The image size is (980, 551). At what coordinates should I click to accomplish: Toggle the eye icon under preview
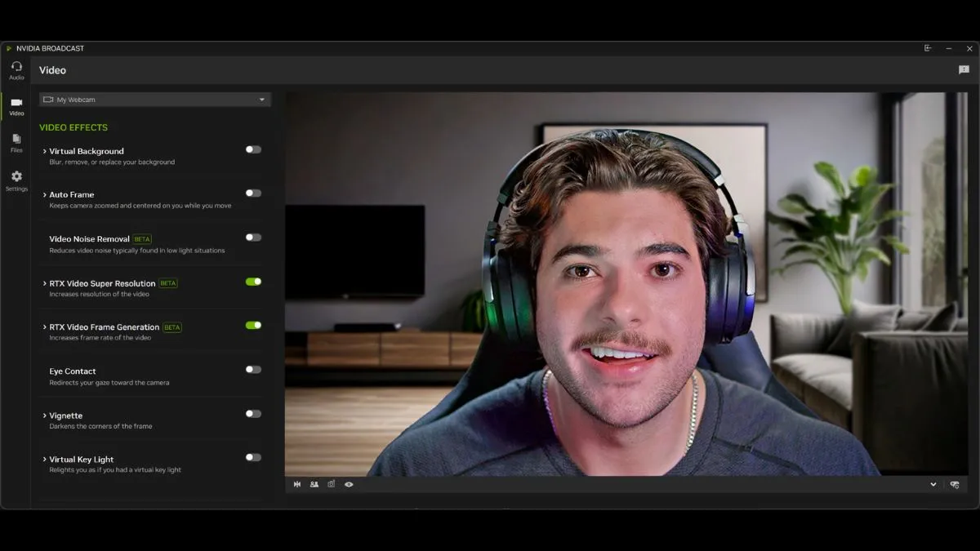pos(349,484)
